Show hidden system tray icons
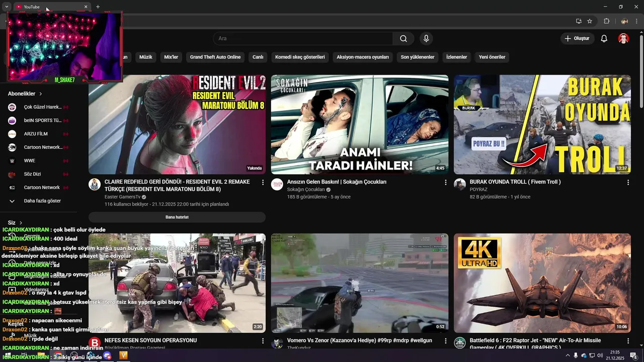 [568, 355]
